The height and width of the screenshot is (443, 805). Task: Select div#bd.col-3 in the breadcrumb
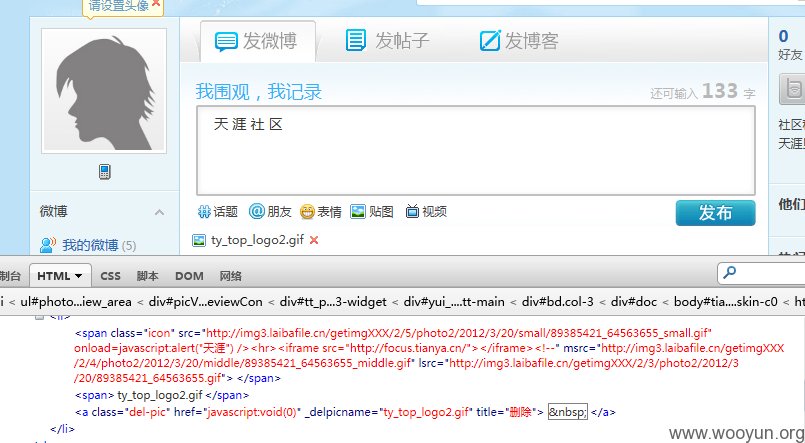pos(558,302)
